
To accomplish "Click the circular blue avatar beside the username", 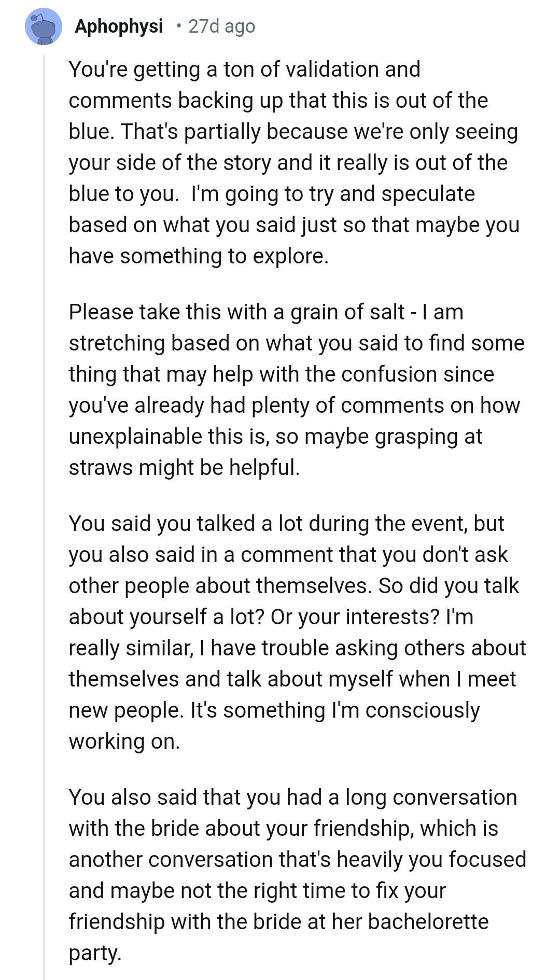I will click(x=43, y=27).
